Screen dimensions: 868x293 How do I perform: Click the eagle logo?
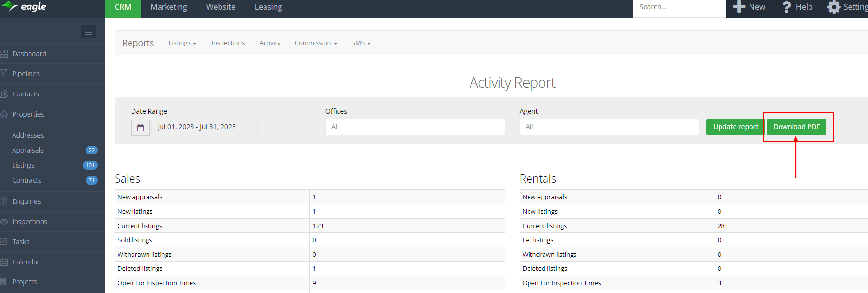click(24, 7)
